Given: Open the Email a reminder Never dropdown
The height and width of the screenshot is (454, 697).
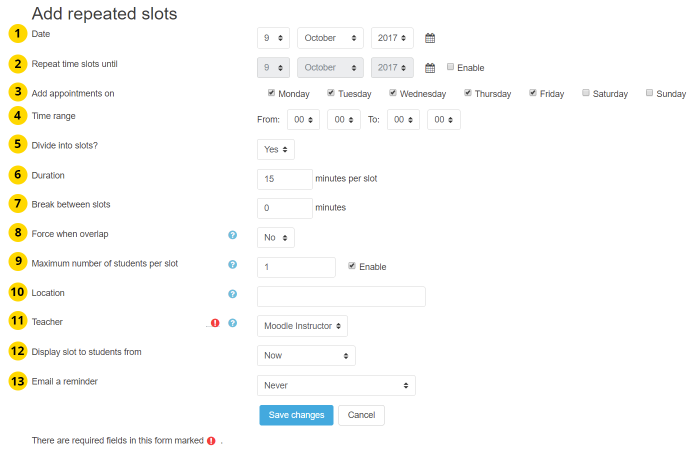Looking at the screenshot, I should [x=336, y=385].
